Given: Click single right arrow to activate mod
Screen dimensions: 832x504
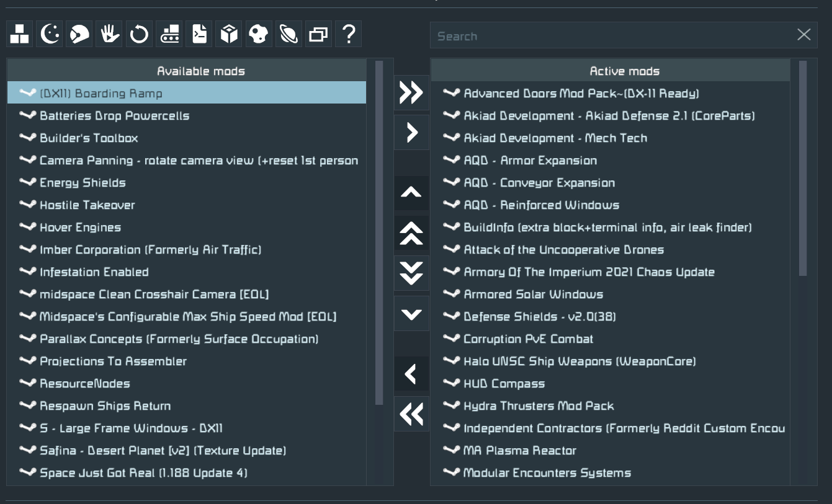Looking at the screenshot, I should pos(411,133).
